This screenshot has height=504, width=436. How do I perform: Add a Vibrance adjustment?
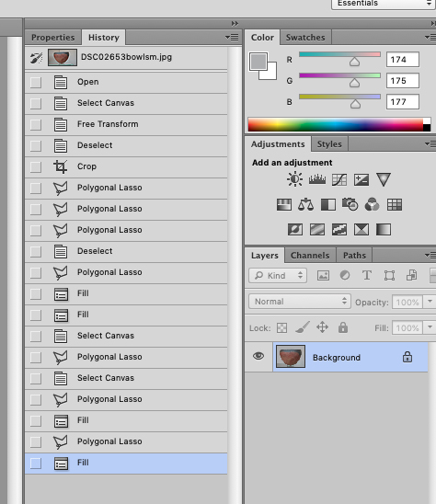coord(384,179)
